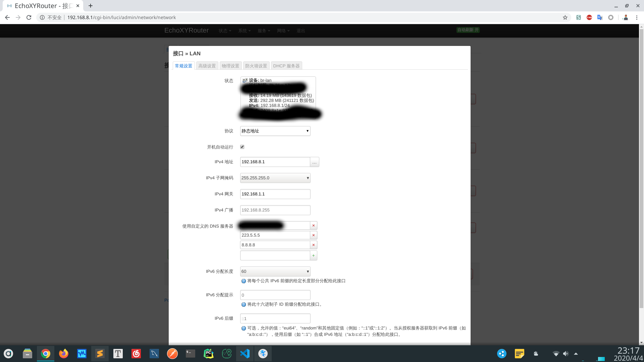Image resolution: width=644 pixels, height=362 pixels.
Task: Reload the router page
Action: [29, 17]
